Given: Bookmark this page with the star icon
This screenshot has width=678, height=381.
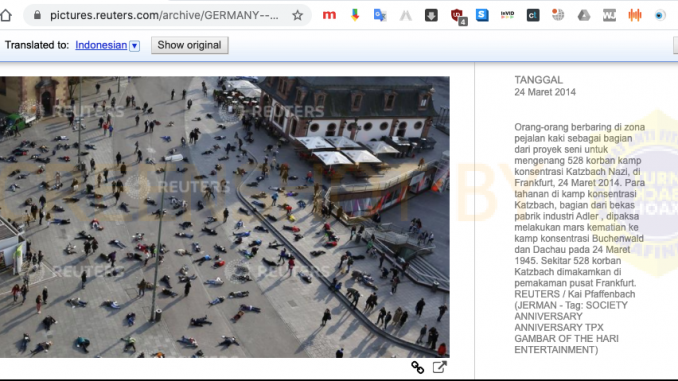Looking at the screenshot, I should [x=297, y=16].
